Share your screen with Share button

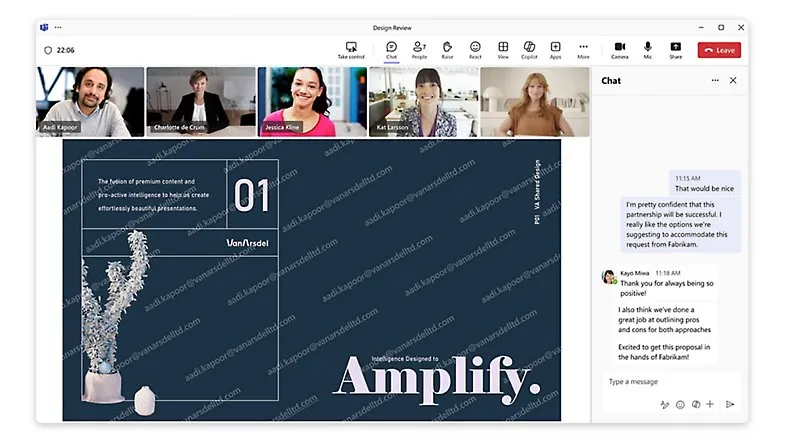[675, 49]
